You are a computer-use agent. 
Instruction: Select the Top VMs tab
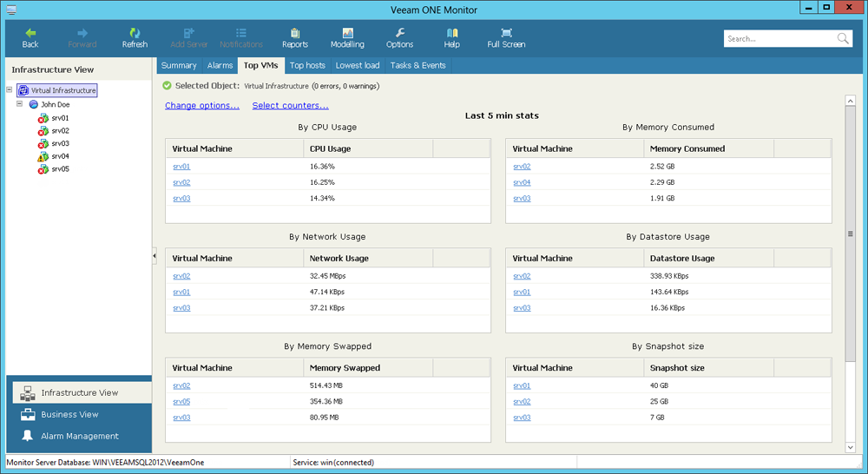point(260,65)
